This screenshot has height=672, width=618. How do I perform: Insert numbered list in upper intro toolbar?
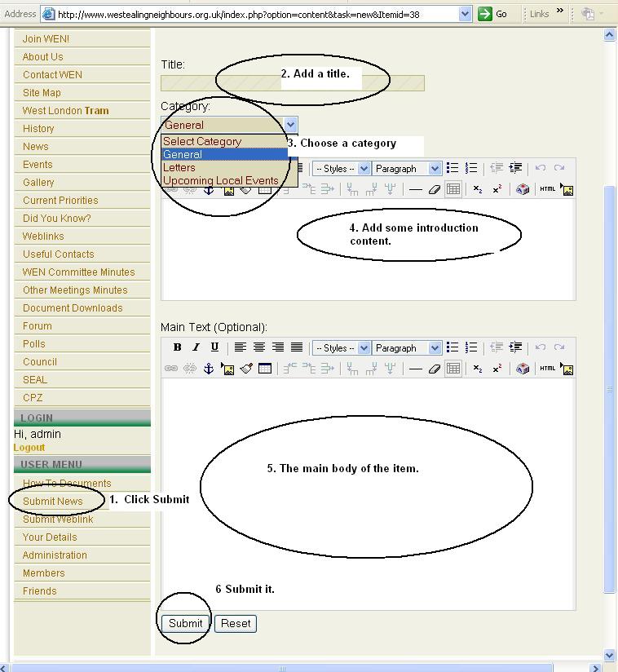(x=471, y=167)
